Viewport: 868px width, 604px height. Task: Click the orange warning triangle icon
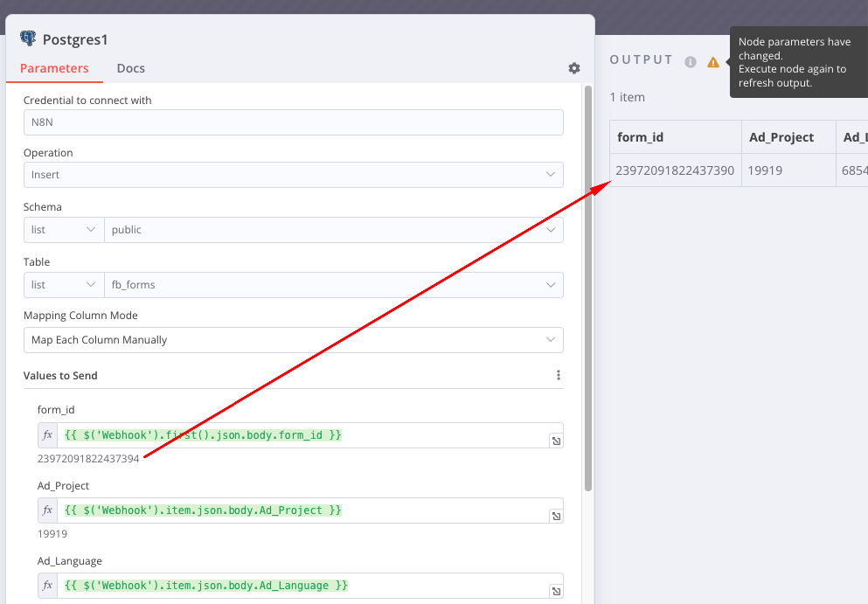(x=713, y=62)
